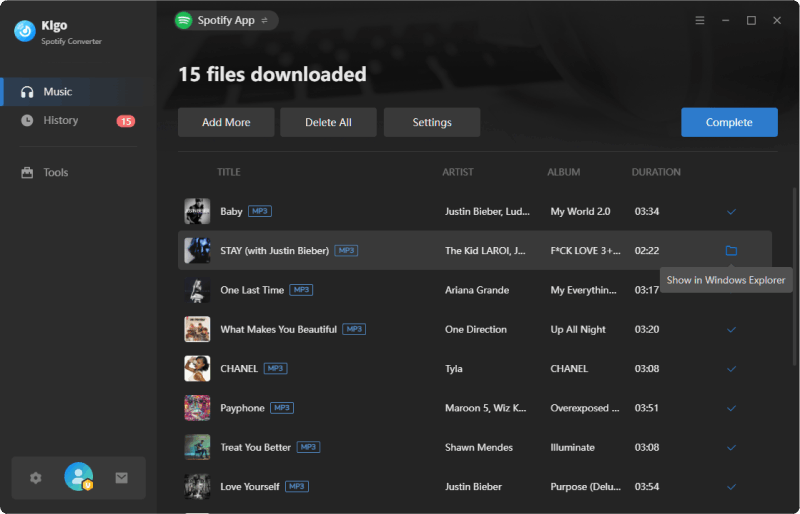Screen dimensions: 800x514
Task: Click What Makes You Beautiful album art
Action: [197, 329]
